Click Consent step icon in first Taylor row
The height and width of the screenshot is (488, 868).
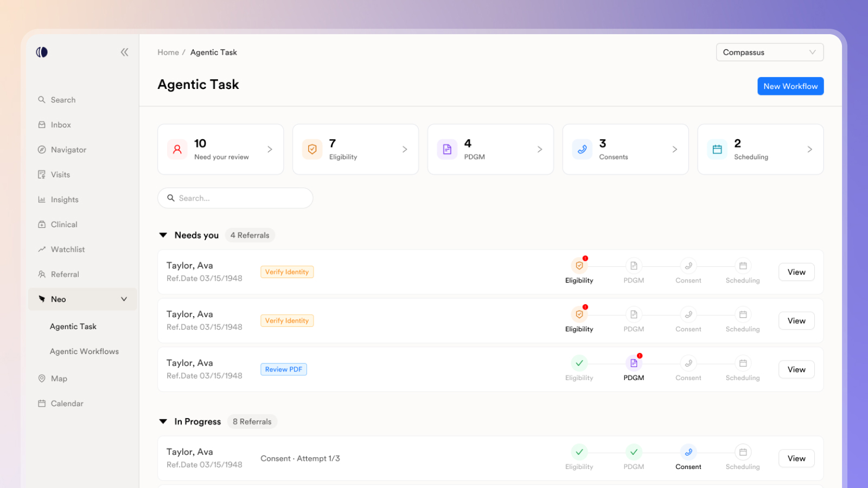coord(688,266)
